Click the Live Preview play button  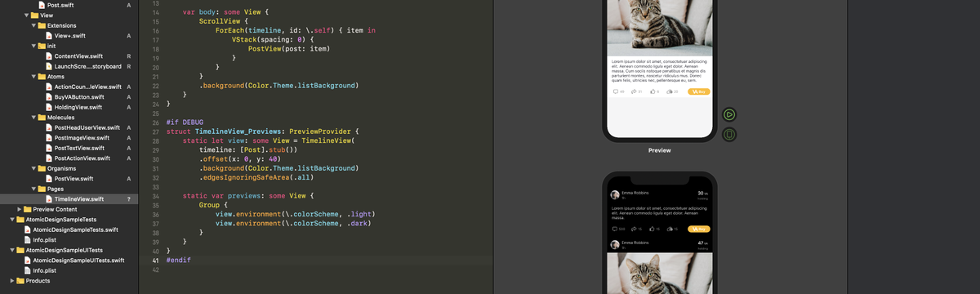[729, 115]
